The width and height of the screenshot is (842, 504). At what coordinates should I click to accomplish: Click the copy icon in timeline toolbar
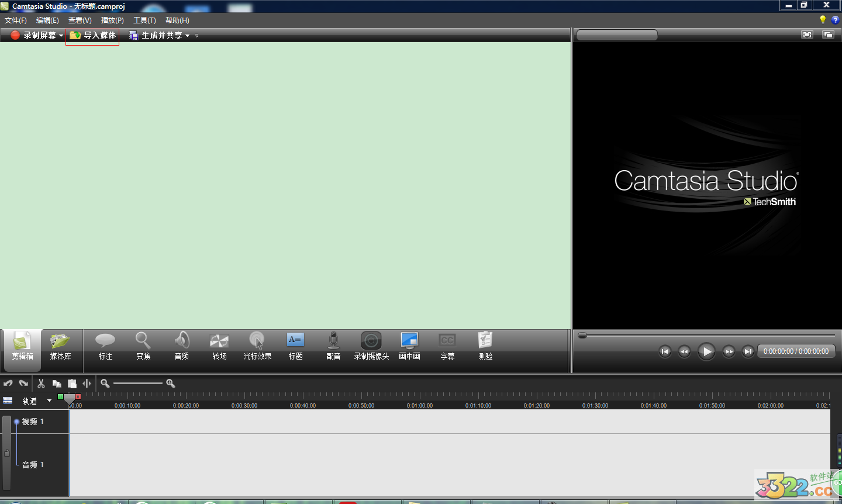[x=57, y=384]
